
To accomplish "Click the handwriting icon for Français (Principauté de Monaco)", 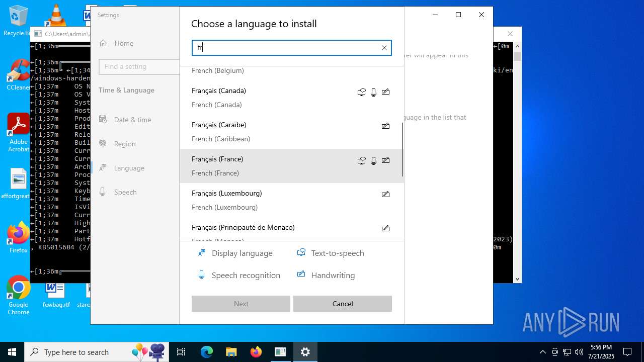I will tap(385, 229).
